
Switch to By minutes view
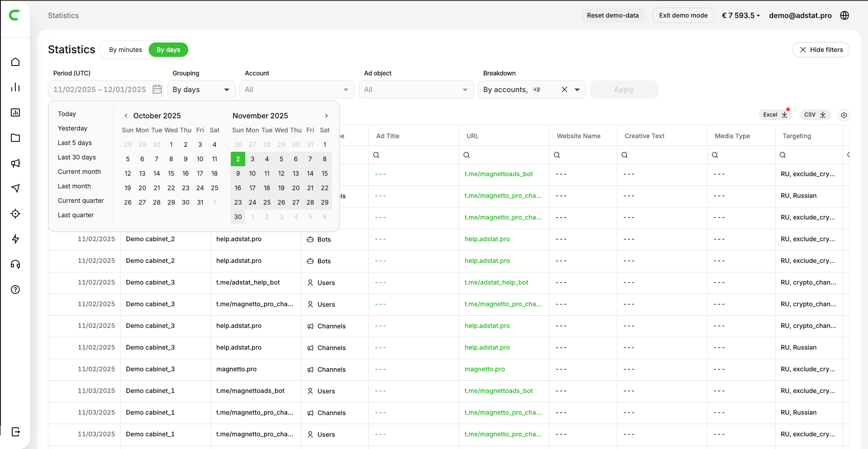[x=125, y=50]
